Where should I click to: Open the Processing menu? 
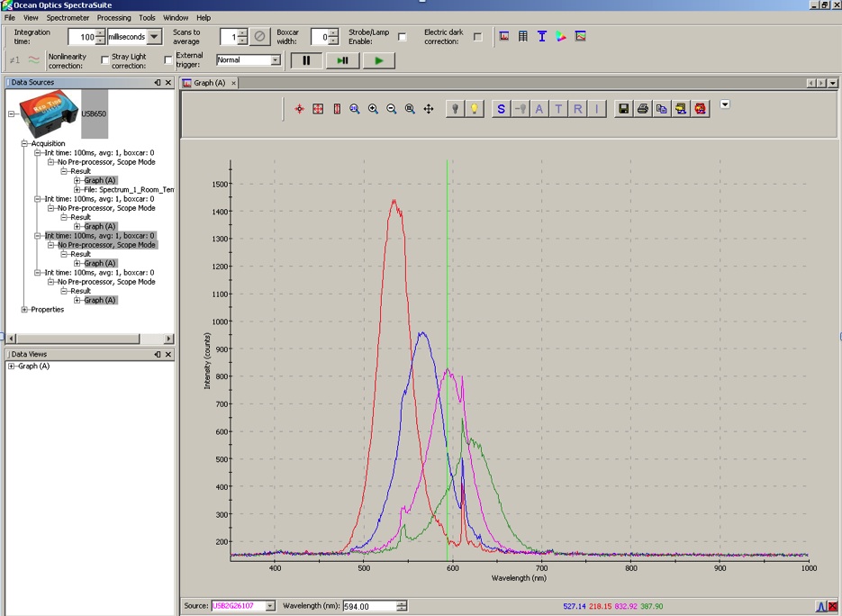(x=113, y=18)
